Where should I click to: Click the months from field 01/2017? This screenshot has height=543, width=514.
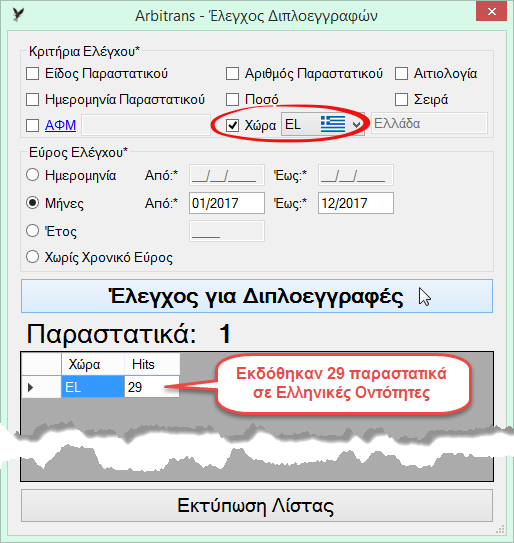tap(227, 203)
